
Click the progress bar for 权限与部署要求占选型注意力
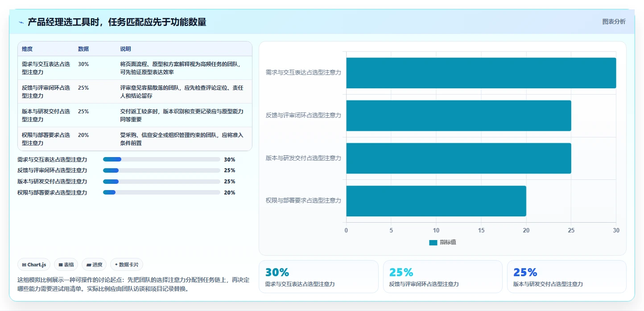click(161, 193)
